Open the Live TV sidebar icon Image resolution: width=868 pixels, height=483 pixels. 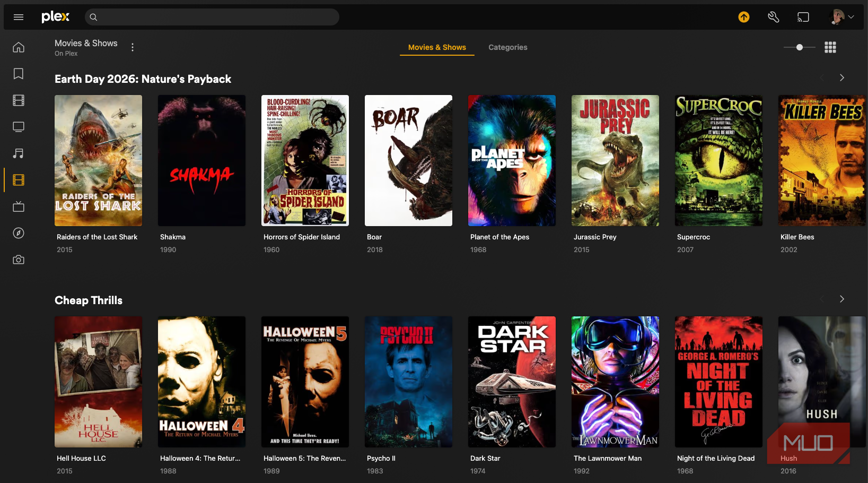pyautogui.click(x=19, y=206)
